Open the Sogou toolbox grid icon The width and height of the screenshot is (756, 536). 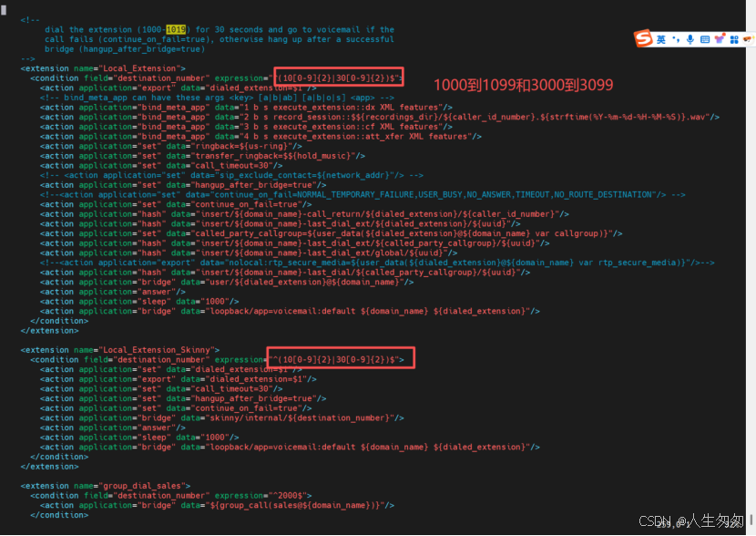[x=734, y=39]
